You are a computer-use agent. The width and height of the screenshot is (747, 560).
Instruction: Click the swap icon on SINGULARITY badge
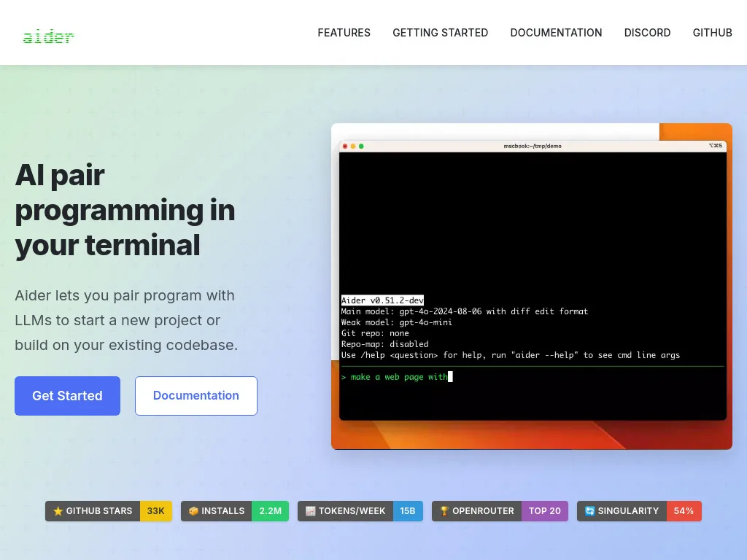coord(589,511)
